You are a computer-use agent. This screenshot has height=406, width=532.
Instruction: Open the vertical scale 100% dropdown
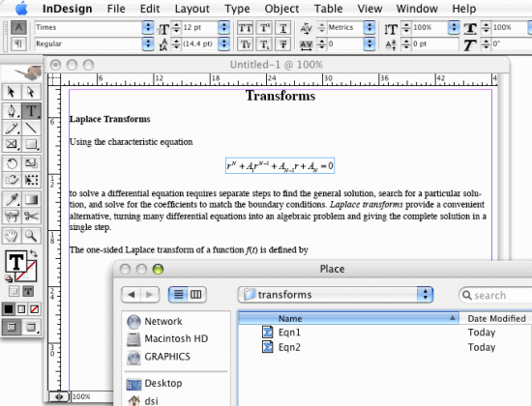pos(454,27)
